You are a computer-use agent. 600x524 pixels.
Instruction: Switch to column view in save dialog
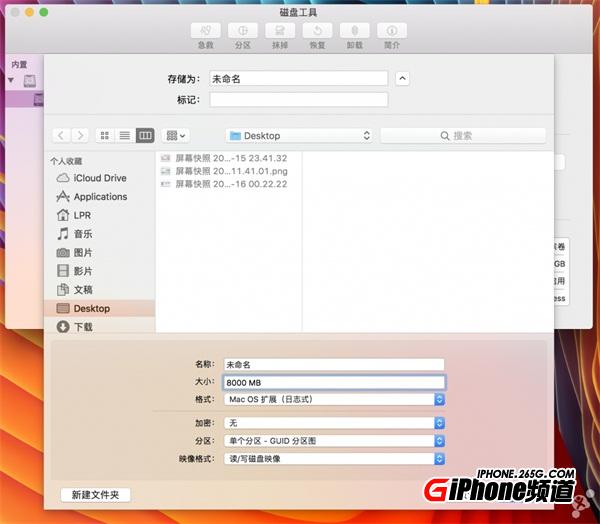pyautogui.click(x=145, y=135)
